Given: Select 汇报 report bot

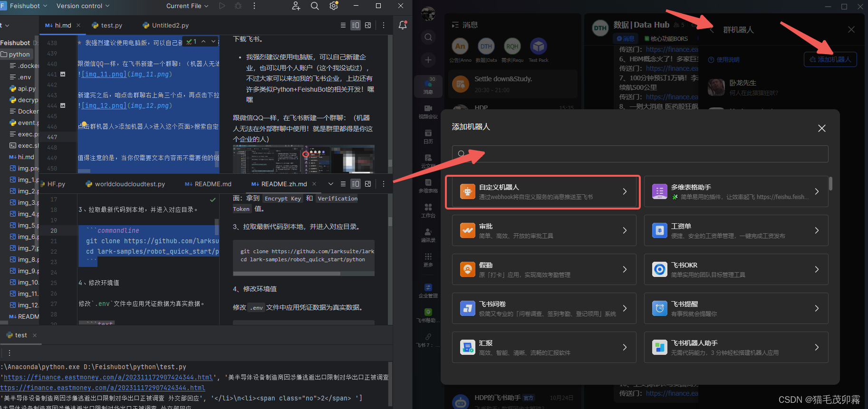Looking at the screenshot, I should [x=544, y=347].
